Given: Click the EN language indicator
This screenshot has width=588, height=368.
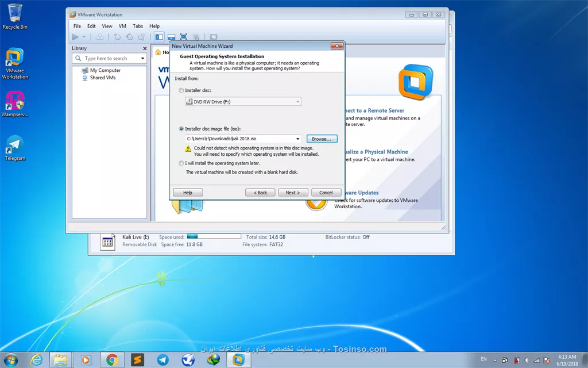Looking at the screenshot, I should [x=483, y=359].
